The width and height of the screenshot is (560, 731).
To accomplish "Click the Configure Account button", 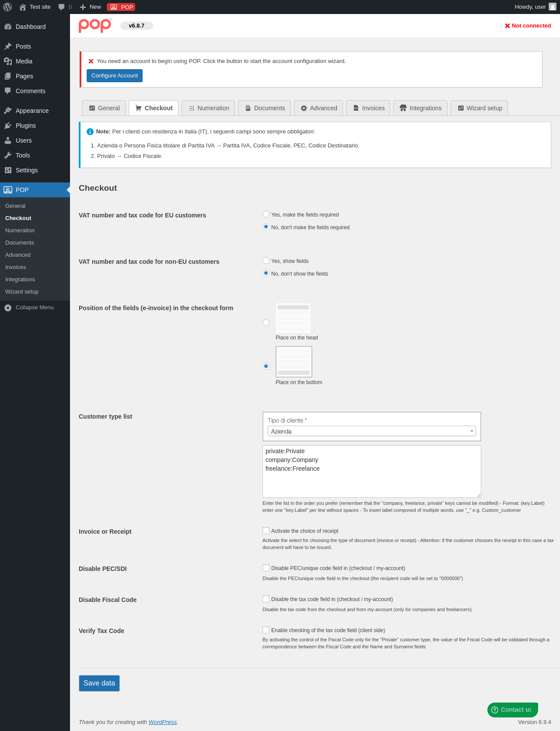I will pos(115,76).
